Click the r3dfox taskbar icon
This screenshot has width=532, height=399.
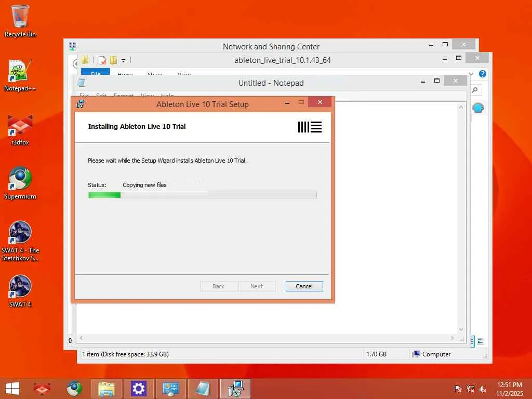tap(42, 389)
